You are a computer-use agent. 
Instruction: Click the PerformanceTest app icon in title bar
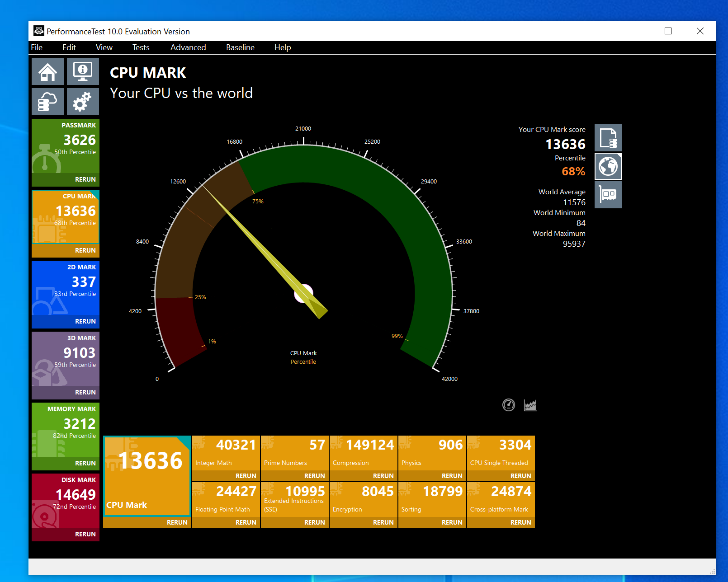tap(39, 31)
